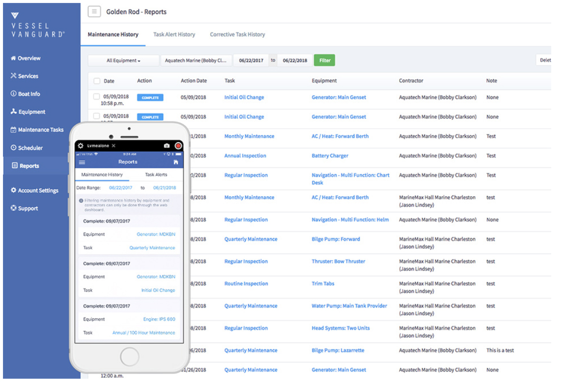Tap the gear icon in phone recorder bar

pyautogui.click(x=81, y=146)
